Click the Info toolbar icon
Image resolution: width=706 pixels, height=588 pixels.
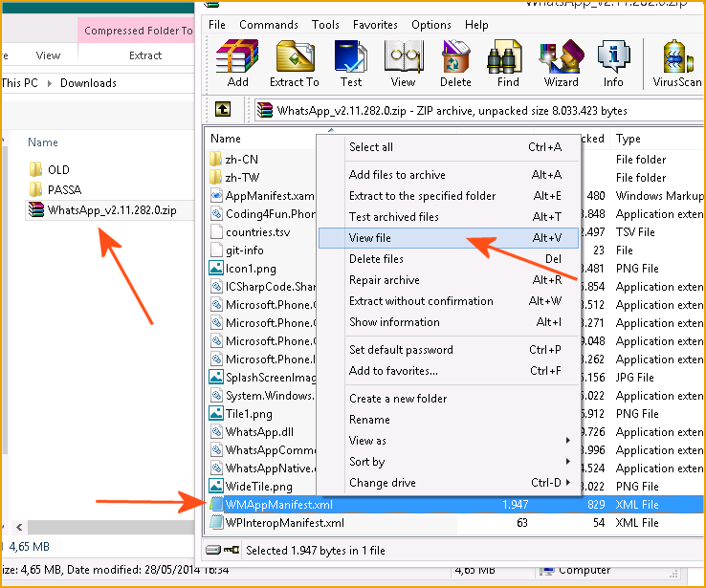coord(614,56)
